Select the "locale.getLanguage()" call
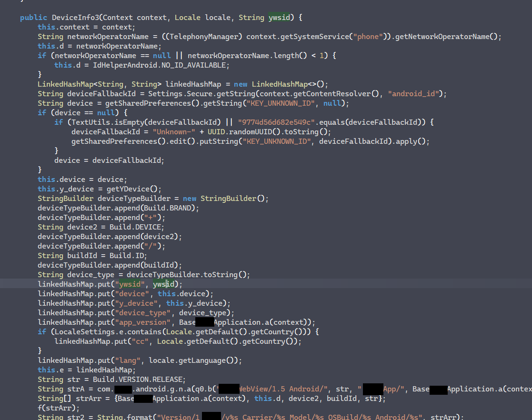Screen dimensions: 532x420 [x=193, y=360]
